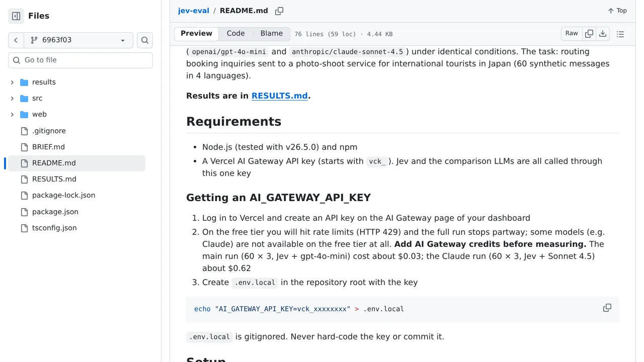Switch to the Preview tab

tap(196, 34)
